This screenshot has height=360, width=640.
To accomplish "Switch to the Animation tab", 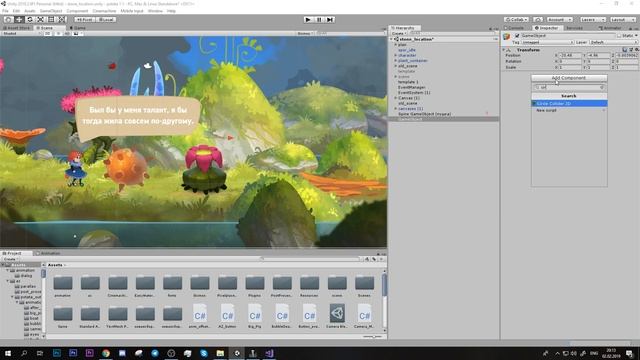I will 49,253.
